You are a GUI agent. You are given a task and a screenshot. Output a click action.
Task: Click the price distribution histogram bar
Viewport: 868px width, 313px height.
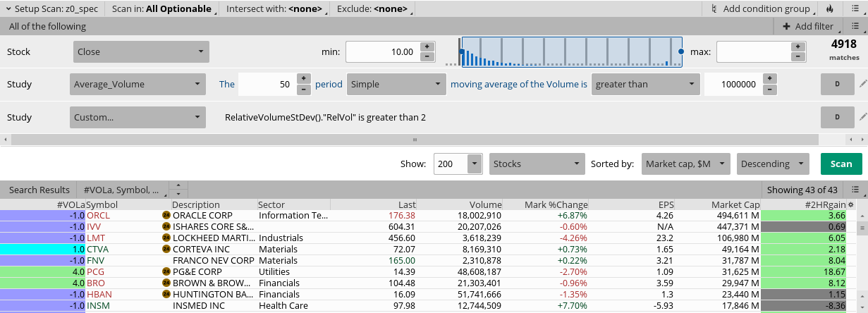[570, 51]
